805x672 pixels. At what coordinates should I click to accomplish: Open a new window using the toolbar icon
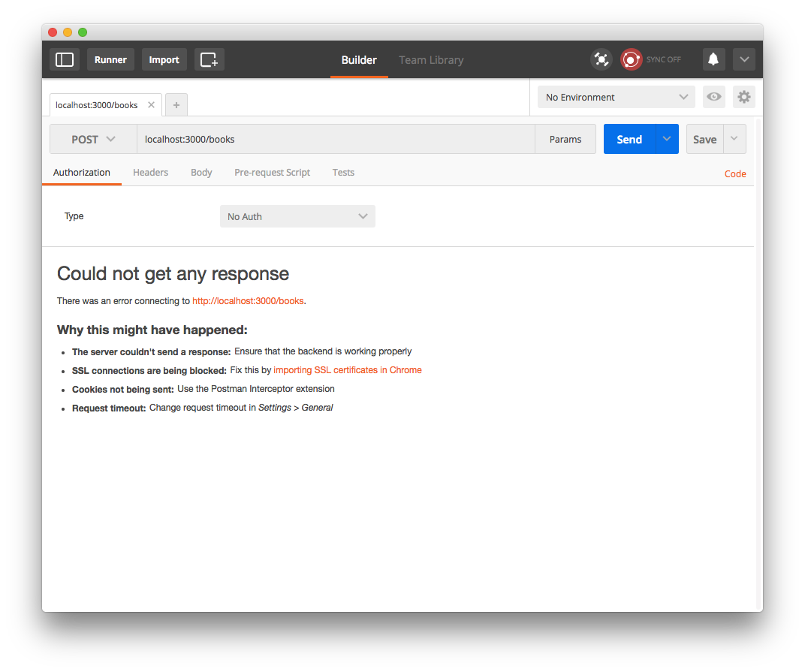tap(209, 59)
